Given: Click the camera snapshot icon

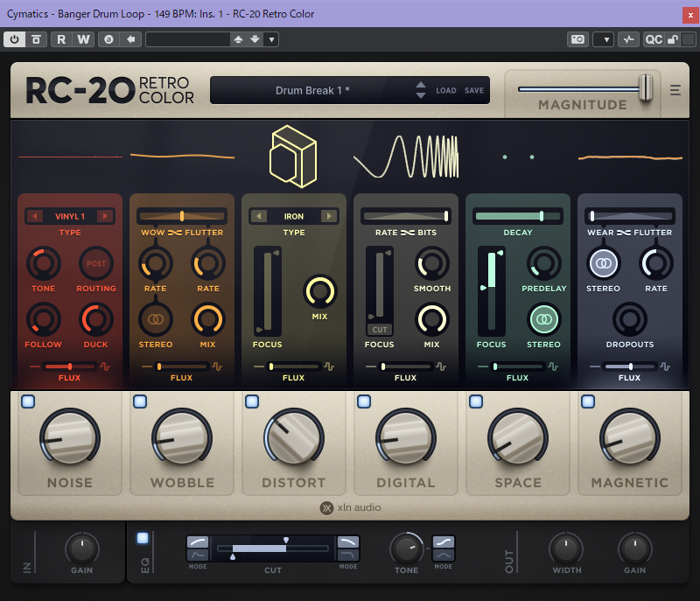Looking at the screenshot, I should tap(577, 39).
